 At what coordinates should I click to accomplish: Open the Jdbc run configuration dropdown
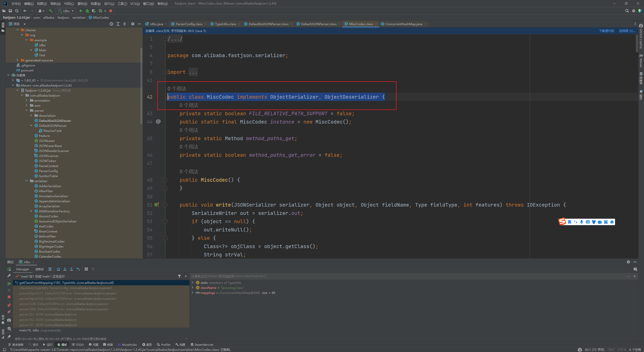click(66, 11)
